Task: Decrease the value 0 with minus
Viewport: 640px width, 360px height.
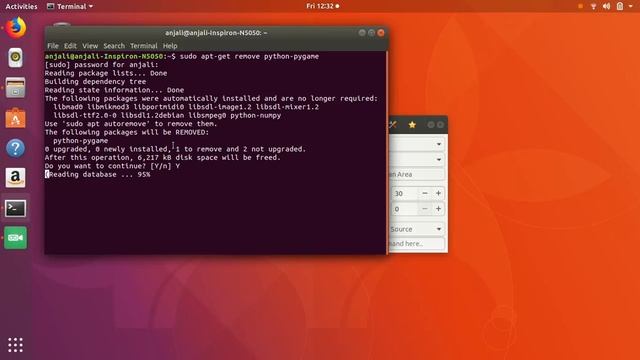Action: pos(425,209)
